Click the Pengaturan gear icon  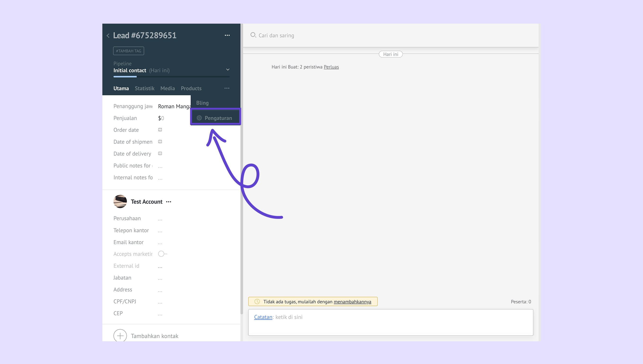tap(199, 118)
